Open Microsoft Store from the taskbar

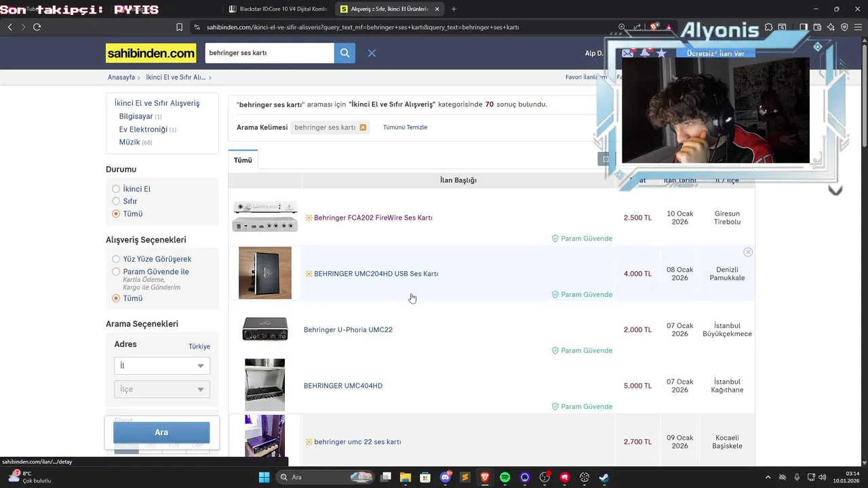pyautogui.click(x=425, y=477)
